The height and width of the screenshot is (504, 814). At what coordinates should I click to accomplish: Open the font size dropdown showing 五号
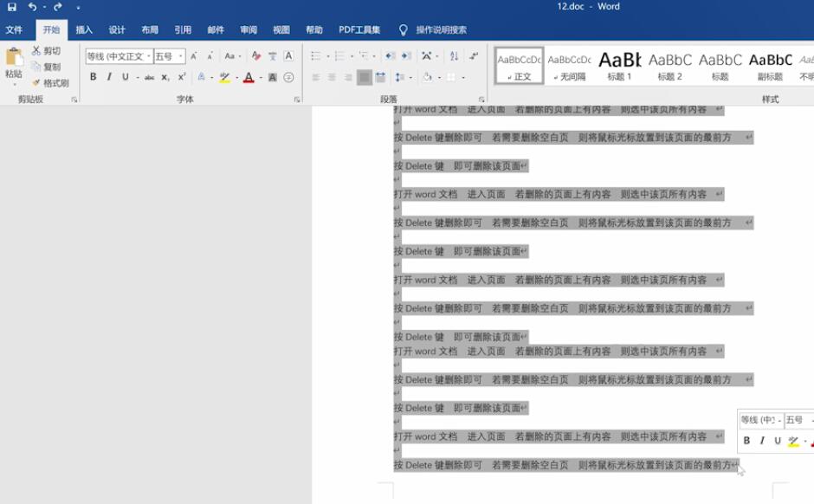pyautogui.click(x=181, y=56)
